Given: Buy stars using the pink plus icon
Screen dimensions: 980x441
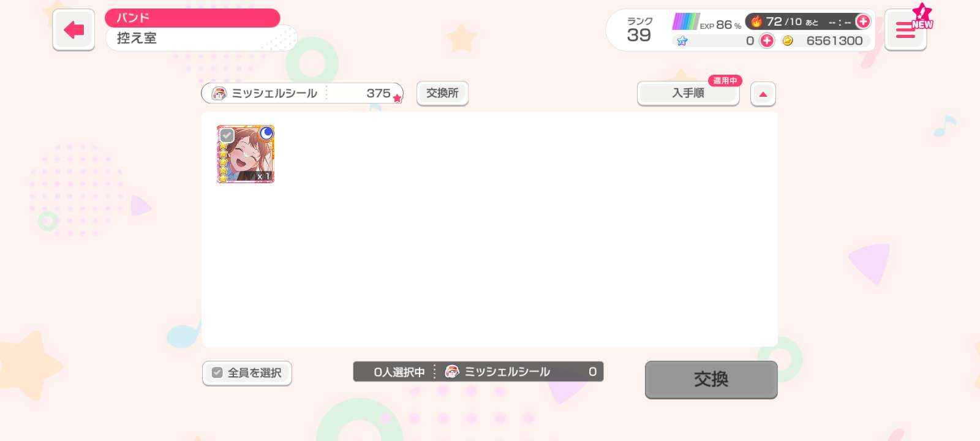Looking at the screenshot, I should pyautogui.click(x=766, y=40).
